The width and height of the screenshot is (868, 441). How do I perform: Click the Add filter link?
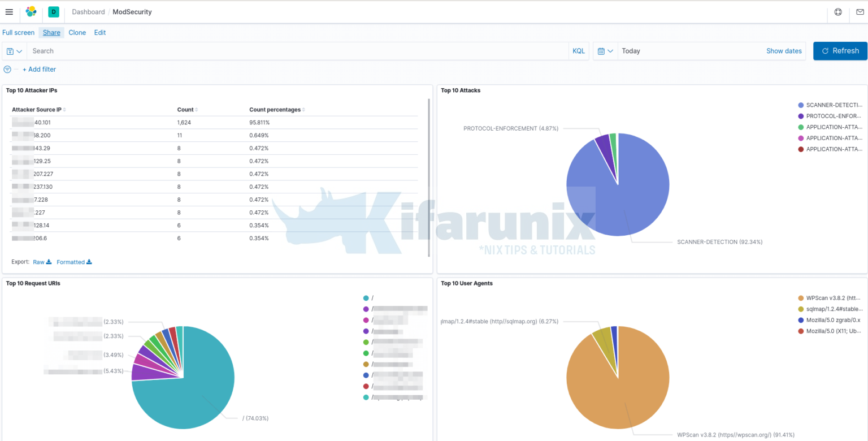(x=40, y=69)
